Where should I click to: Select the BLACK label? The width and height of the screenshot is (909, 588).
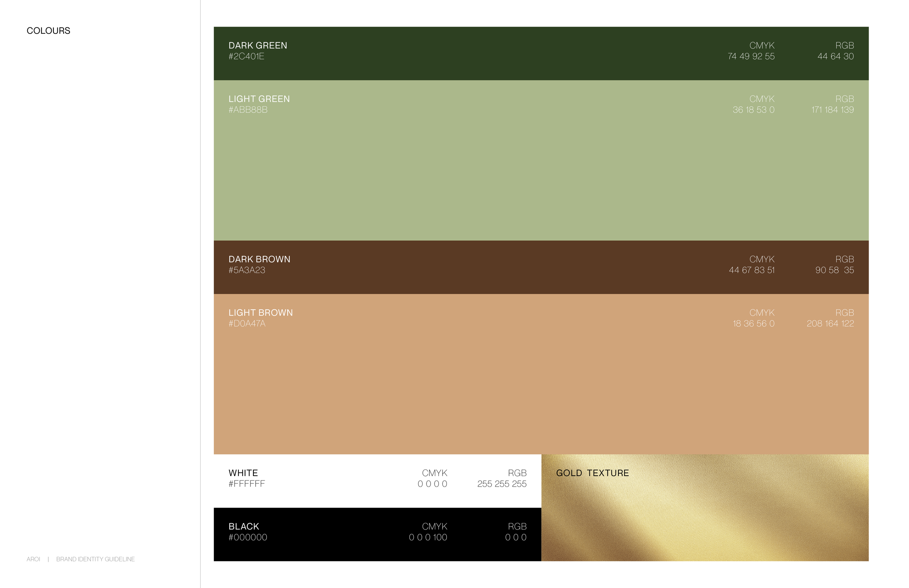244,527
